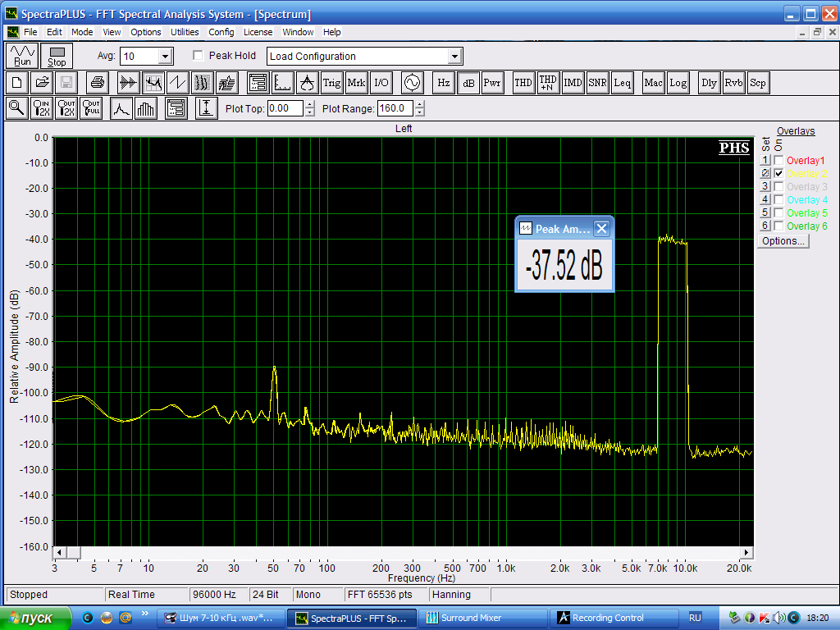Uncheck the Overlay 2 On checkbox
This screenshot has width=840, height=630.
[778, 174]
